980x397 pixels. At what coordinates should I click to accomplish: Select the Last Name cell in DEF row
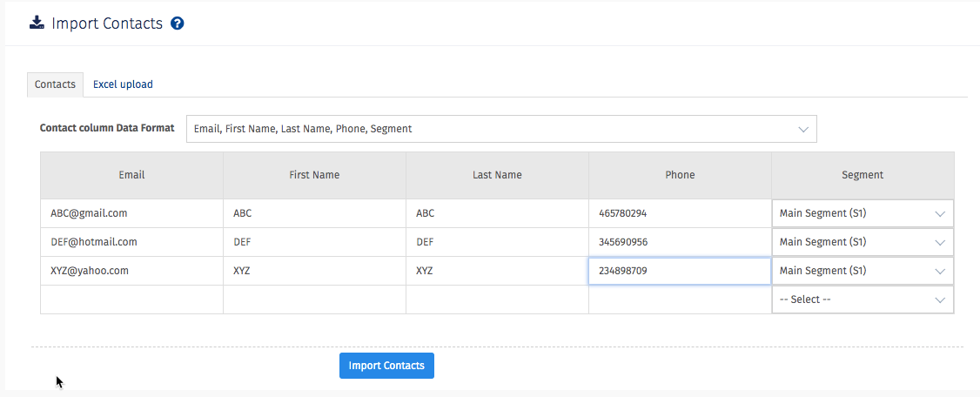pos(497,242)
